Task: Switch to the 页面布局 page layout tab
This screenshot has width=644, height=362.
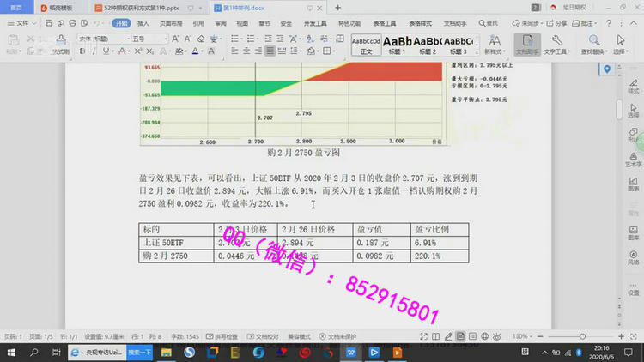Action: coord(170,23)
